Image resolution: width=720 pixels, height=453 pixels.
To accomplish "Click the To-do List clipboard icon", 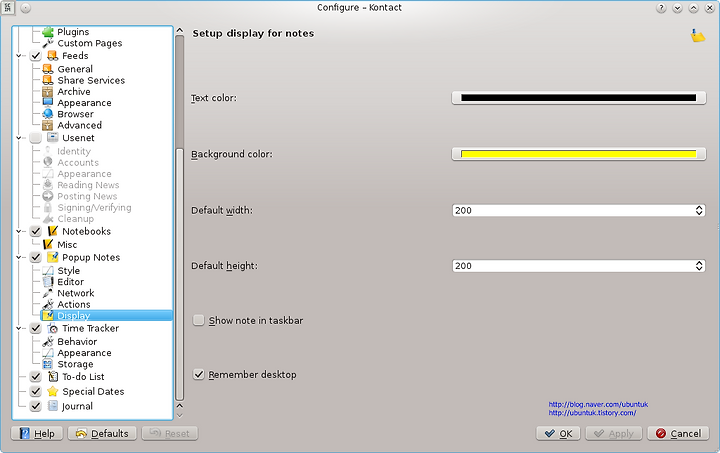I will (x=53, y=377).
